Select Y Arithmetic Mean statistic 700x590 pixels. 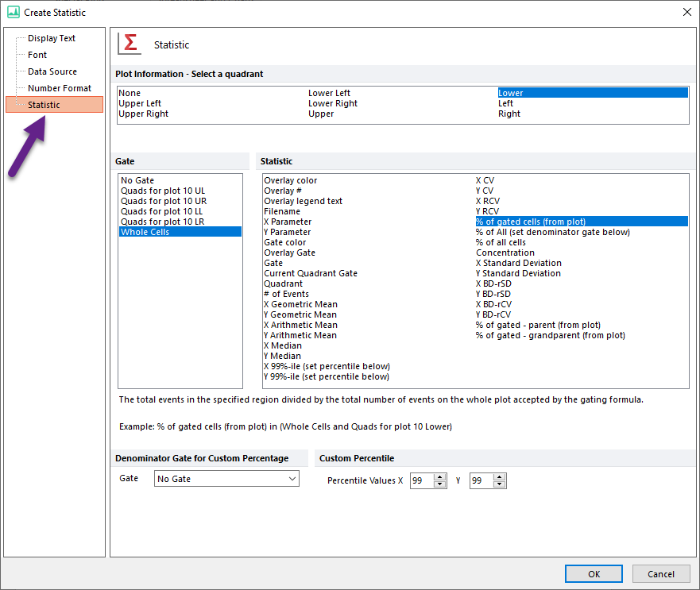pyautogui.click(x=300, y=335)
